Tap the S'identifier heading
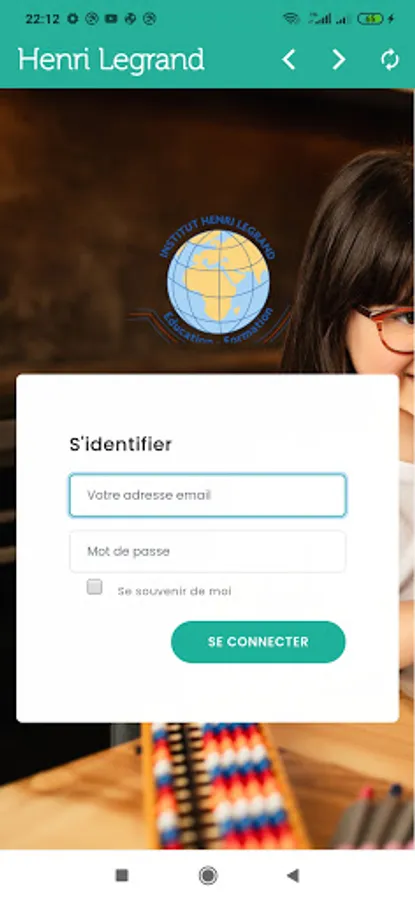This screenshot has height=900, width=415. 121,444
